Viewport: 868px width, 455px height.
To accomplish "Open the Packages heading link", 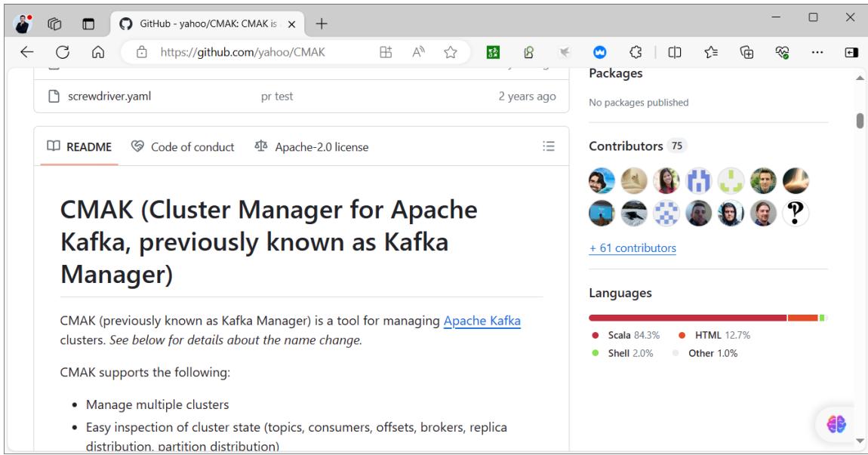I will click(x=616, y=73).
